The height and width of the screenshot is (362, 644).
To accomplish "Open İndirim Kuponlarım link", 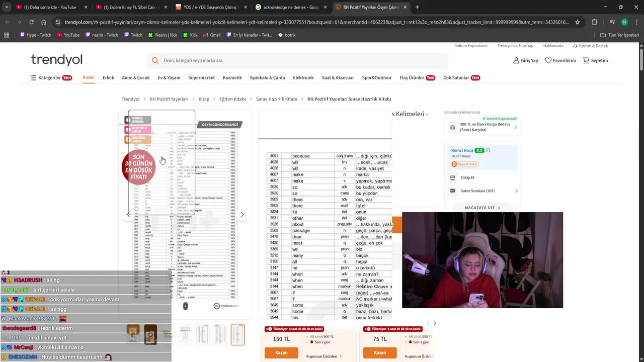I will (x=471, y=46).
